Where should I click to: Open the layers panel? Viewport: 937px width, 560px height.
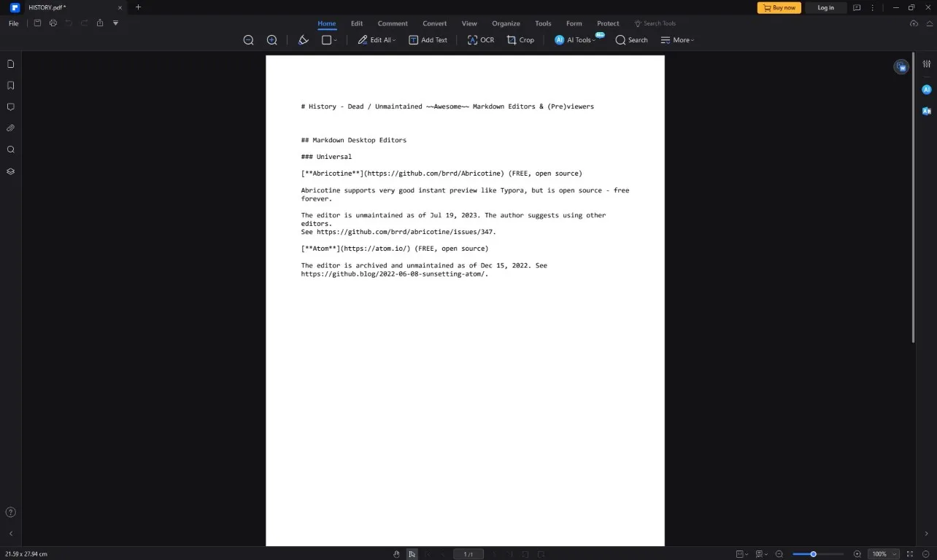[10, 171]
